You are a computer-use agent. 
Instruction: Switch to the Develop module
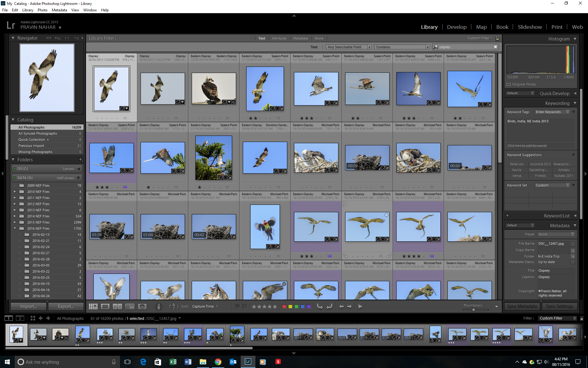[457, 27]
